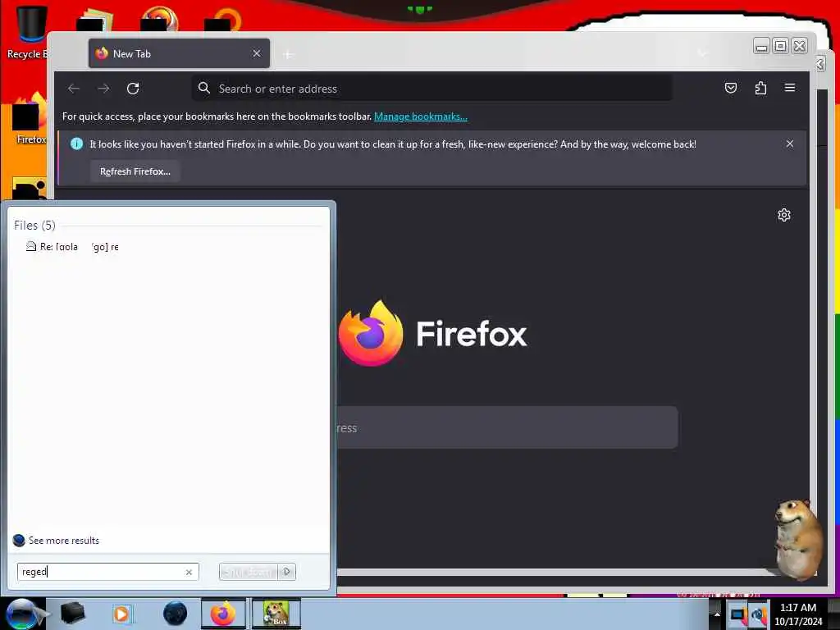Image resolution: width=840 pixels, height=630 pixels.
Task: Open the Pocket save icon in toolbar
Action: (731, 88)
